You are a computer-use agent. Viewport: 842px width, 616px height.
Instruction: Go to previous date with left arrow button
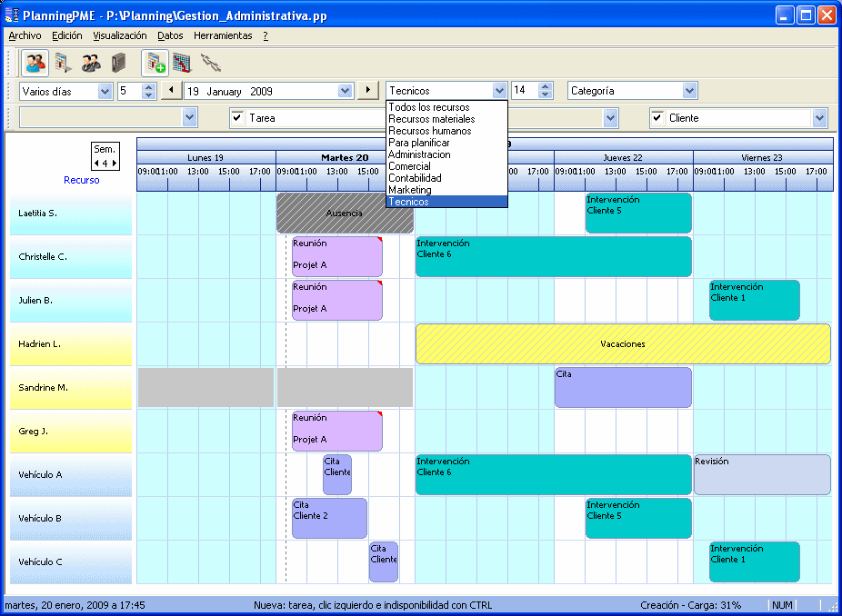(171, 90)
